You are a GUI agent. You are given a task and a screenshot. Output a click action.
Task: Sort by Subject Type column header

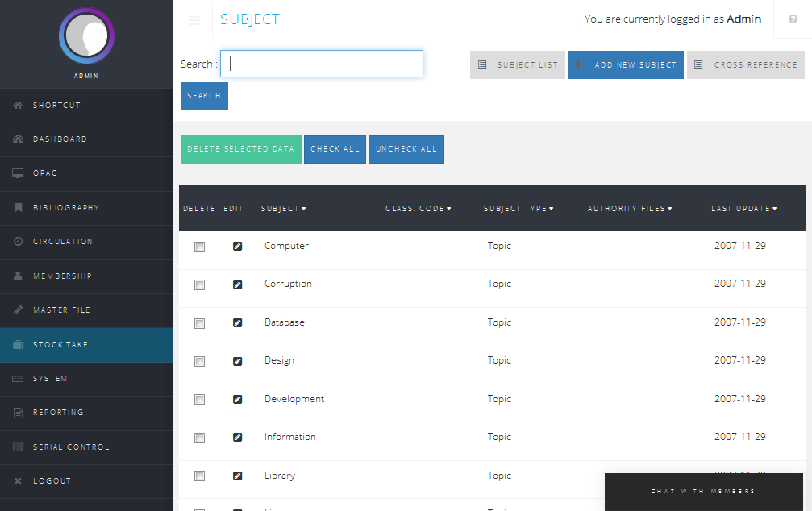coord(518,209)
